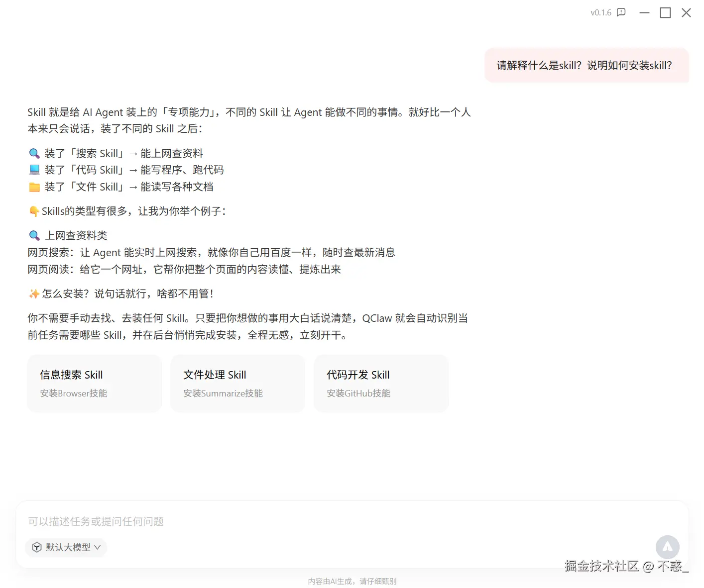
Task: Click magnifier emoji beside 上网查资料类
Action: (x=34, y=235)
